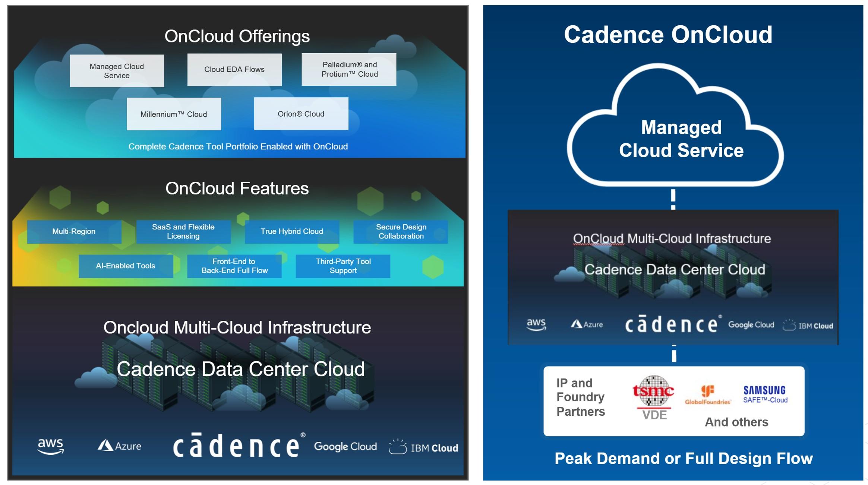Click the Samsung SAFE-Cloud logo
Viewport: 868px width, 485px height.
765,394
